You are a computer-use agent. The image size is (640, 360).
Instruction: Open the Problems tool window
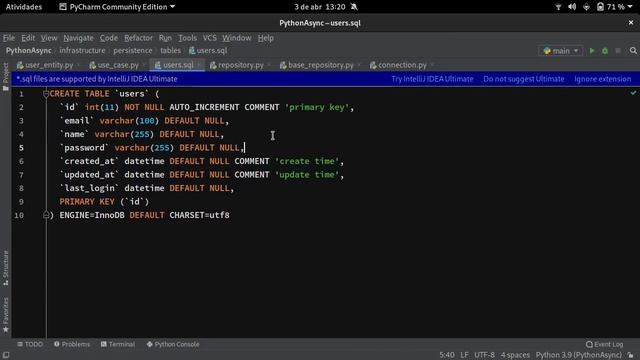[x=72, y=344]
